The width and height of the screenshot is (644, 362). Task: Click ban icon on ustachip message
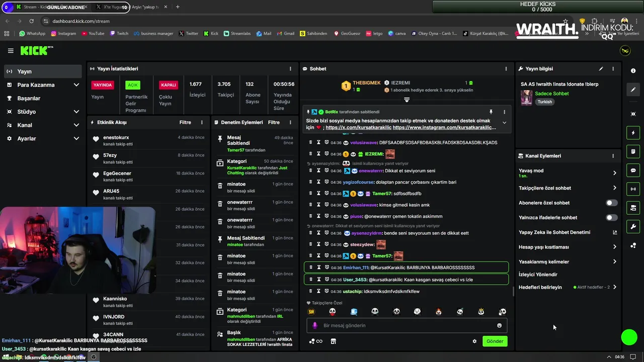(327, 291)
